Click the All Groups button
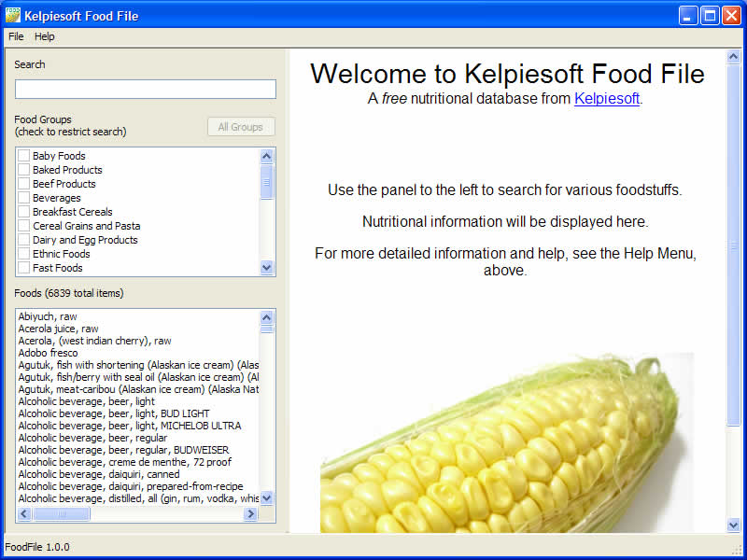This screenshot has width=747, height=560. point(241,127)
